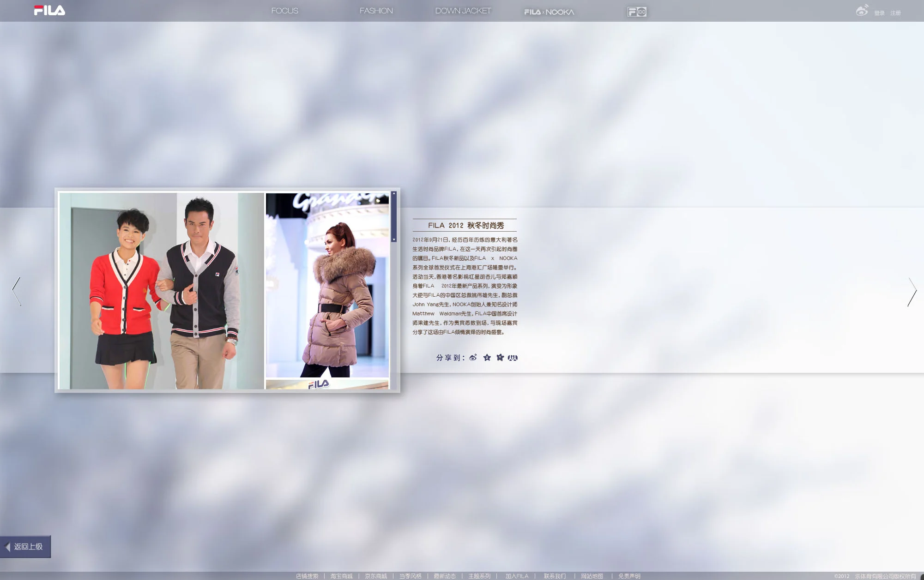Go to previous item with left arrow

[x=16, y=291]
